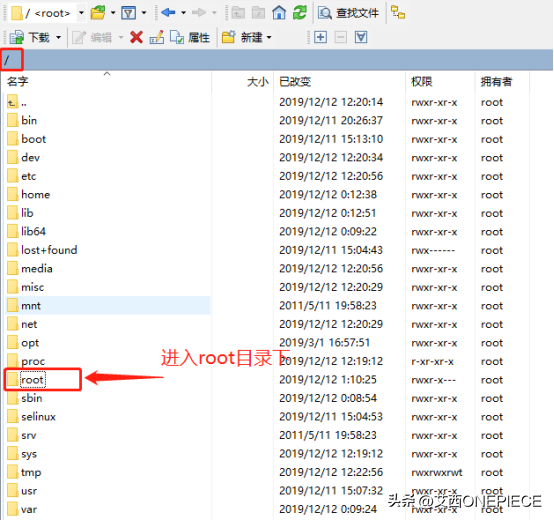Click the Unselect Files minus icon

[341, 37]
